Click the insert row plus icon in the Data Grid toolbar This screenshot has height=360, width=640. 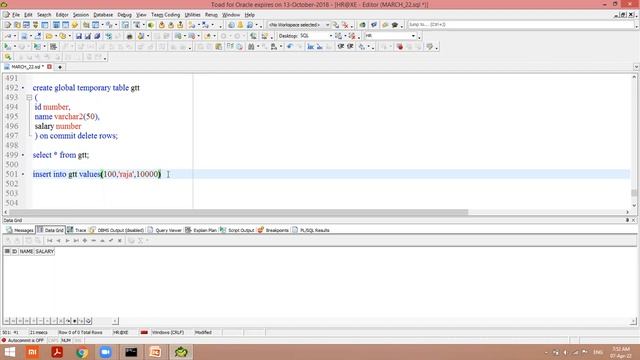point(85,240)
